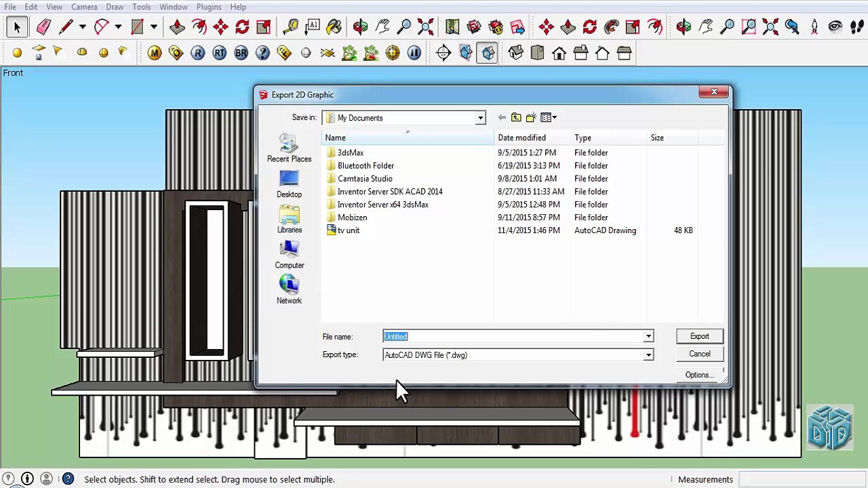This screenshot has width=868, height=488.
Task: Pick the Paint Bucket tool
Action: pyautogui.click(x=334, y=27)
